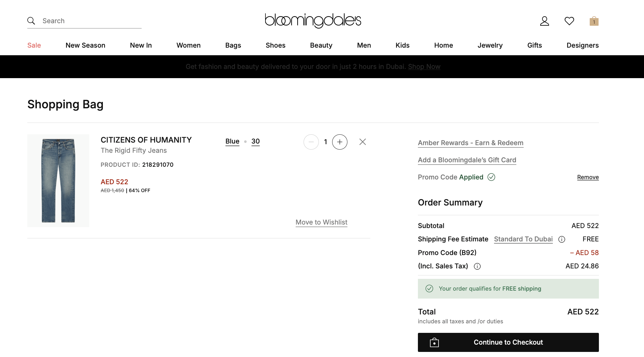Remove the applied promo code
644x357 pixels.
(587, 177)
